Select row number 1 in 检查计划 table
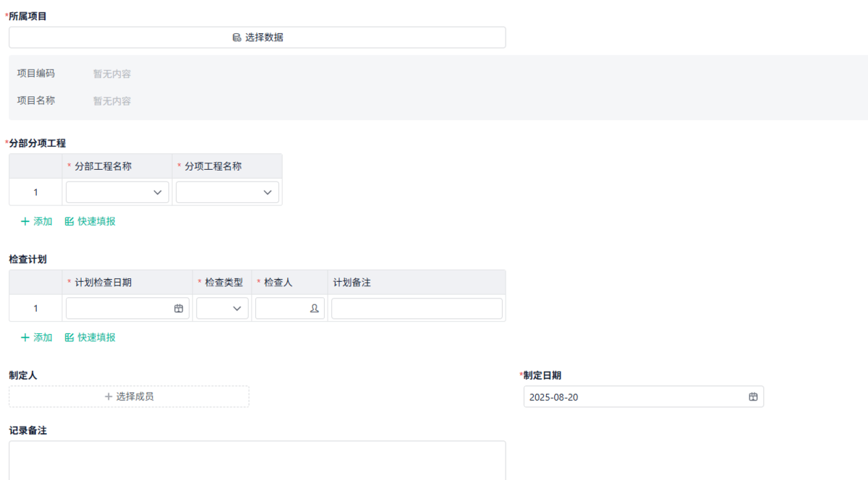This screenshot has width=868, height=480. coord(35,308)
